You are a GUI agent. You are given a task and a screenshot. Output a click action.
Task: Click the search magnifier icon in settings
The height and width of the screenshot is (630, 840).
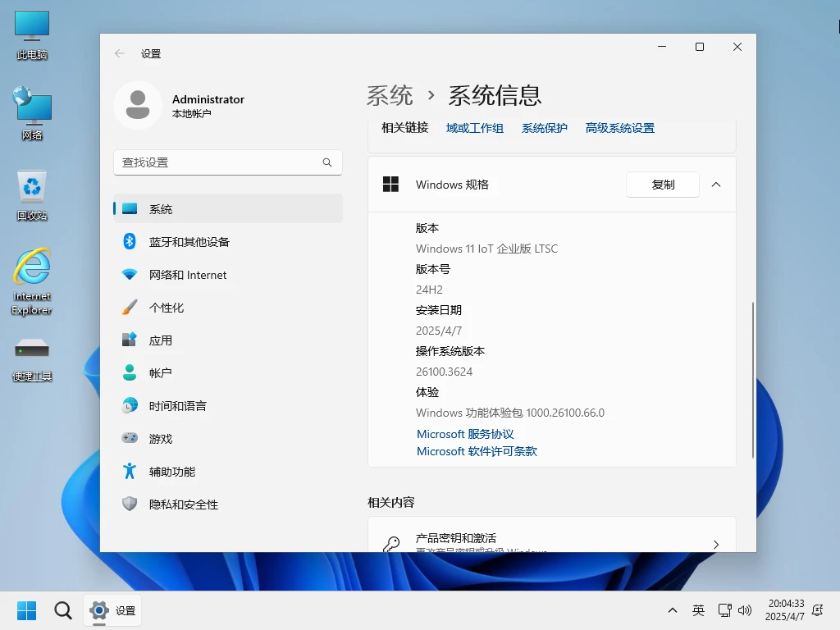pos(327,162)
